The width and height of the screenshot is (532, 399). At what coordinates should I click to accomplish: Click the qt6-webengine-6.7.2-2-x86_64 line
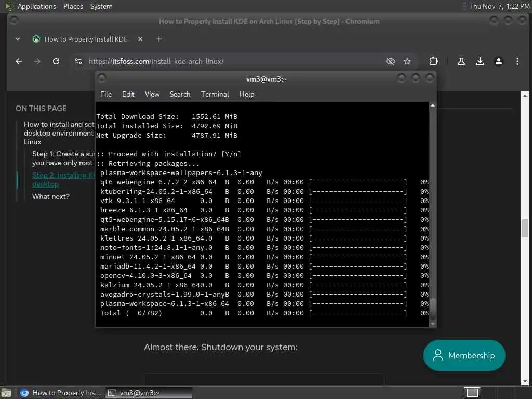(264, 182)
